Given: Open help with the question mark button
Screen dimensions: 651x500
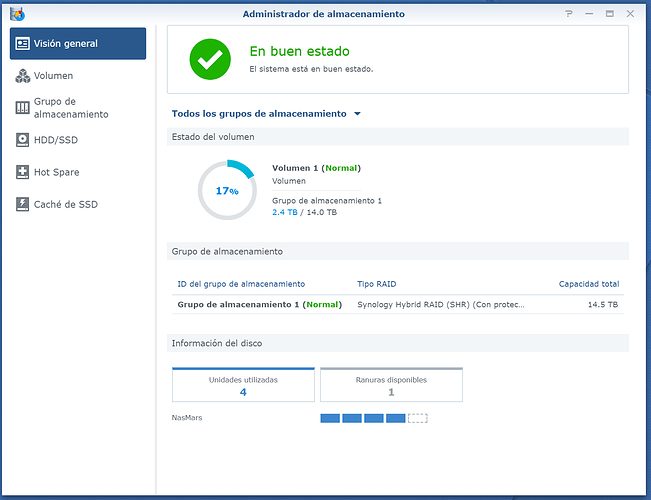Looking at the screenshot, I should [570, 13].
